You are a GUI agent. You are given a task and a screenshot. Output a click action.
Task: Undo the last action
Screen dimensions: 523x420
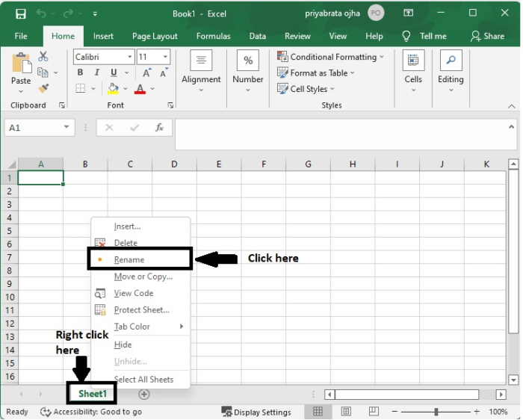(41, 13)
